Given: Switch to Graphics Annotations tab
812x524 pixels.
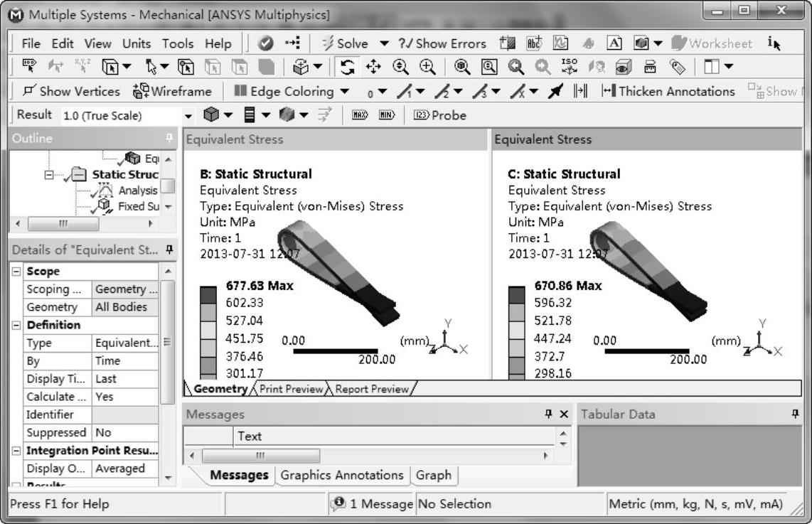Looking at the screenshot, I should tap(342, 476).
